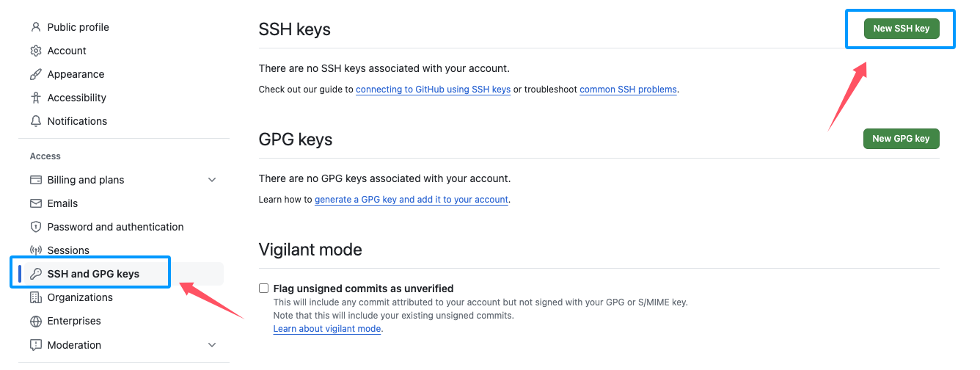Click the Enterprises globe icon

pyautogui.click(x=35, y=321)
